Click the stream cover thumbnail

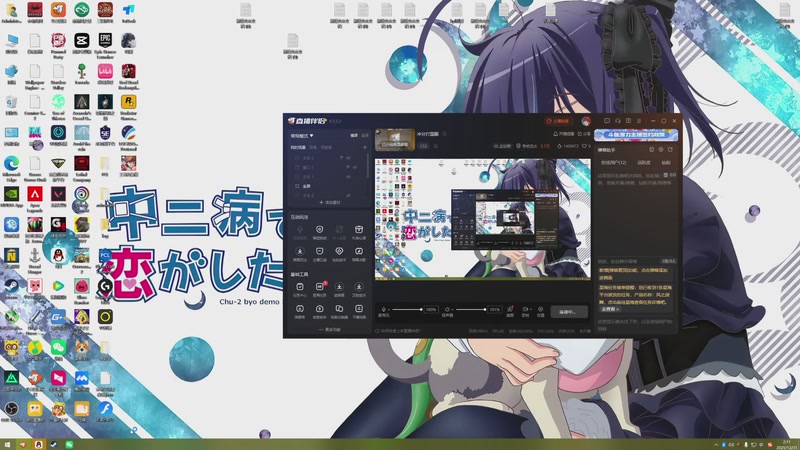395,140
